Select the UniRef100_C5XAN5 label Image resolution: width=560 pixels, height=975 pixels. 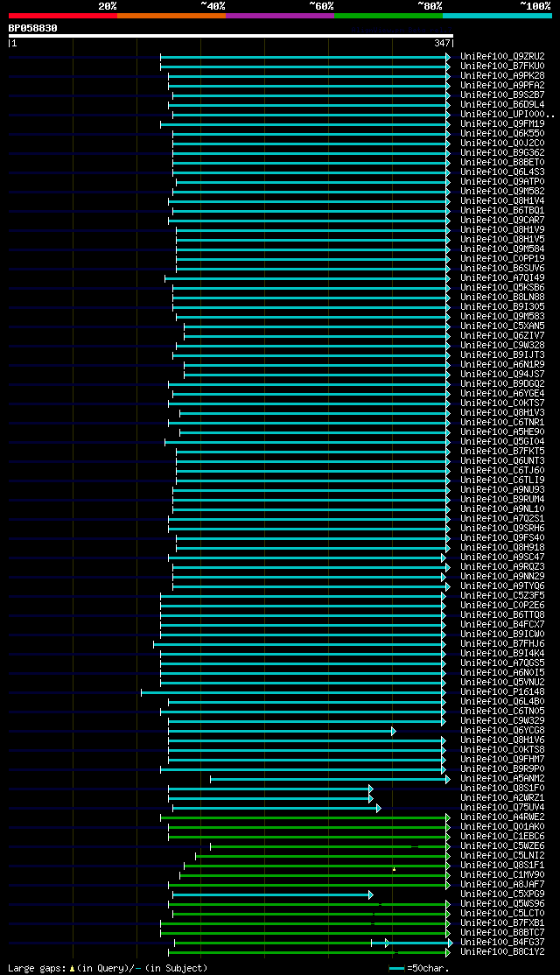pyautogui.click(x=502, y=326)
